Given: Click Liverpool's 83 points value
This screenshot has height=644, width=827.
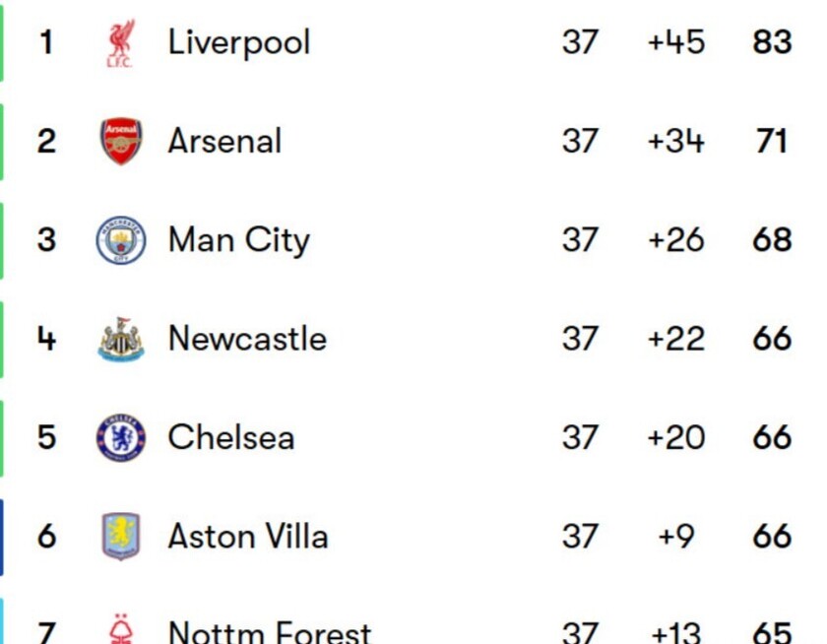Looking at the screenshot, I should (x=772, y=42).
